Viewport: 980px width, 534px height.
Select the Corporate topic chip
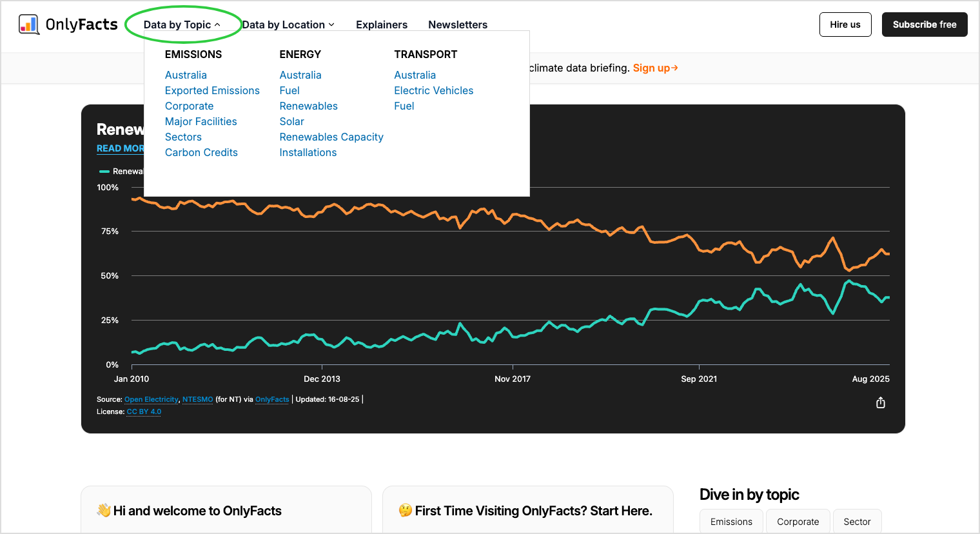click(x=798, y=522)
